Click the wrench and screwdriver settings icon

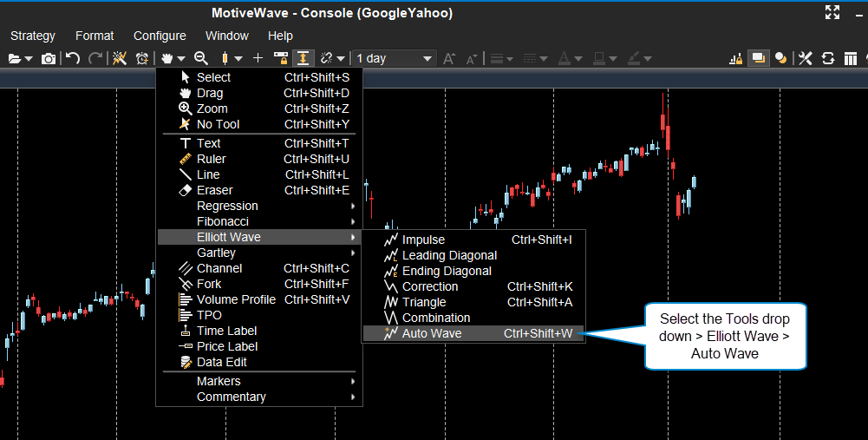[x=805, y=58]
